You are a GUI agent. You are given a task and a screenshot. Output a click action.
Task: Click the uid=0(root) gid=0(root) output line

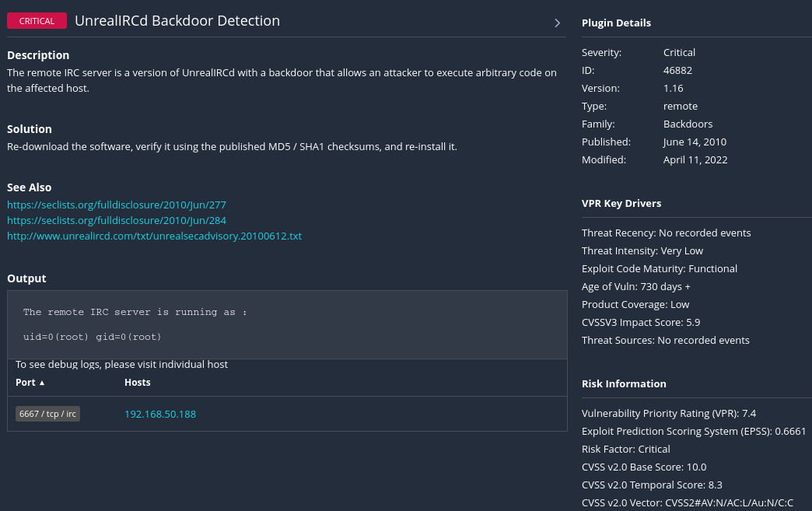point(93,337)
